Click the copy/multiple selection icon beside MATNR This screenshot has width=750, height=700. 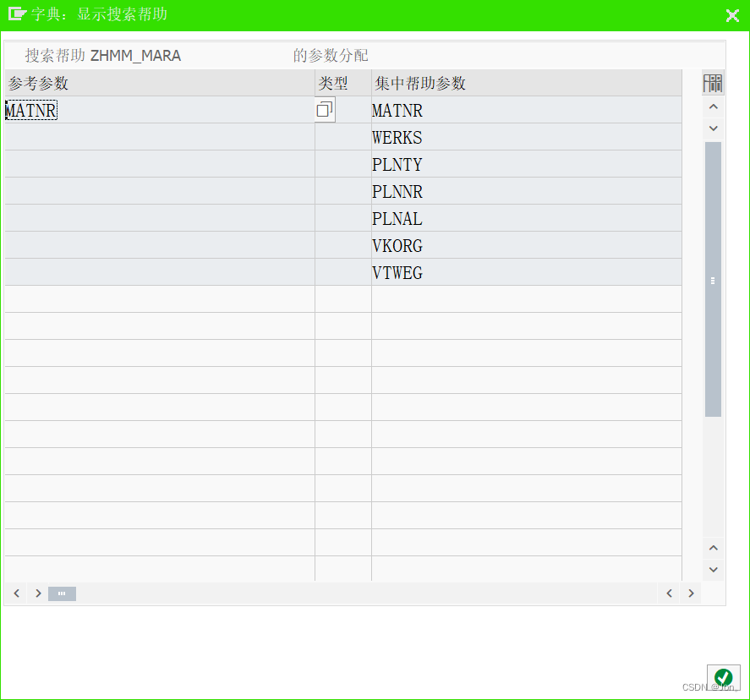pos(325,108)
